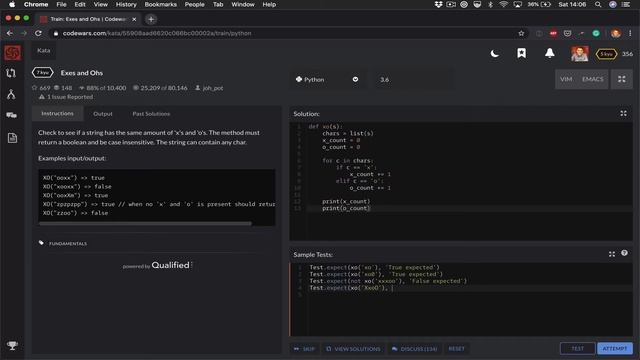Screen dimensions: 640x360
Task: Run code with the TEST button
Action: click(577, 348)
